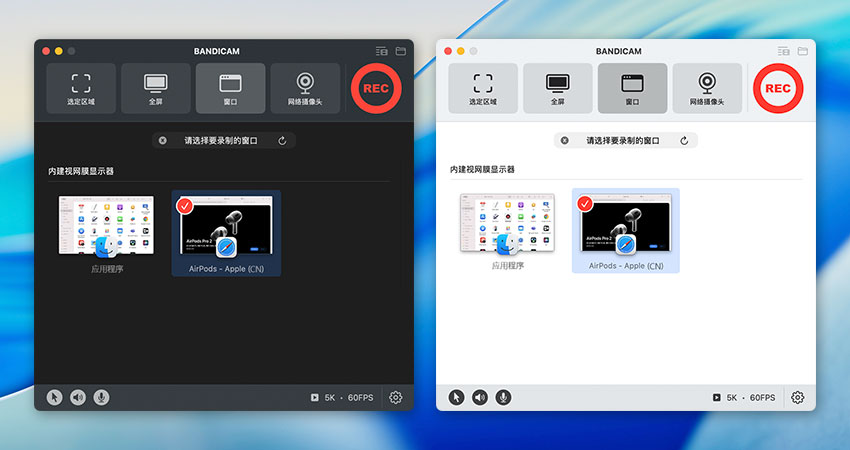This screenshot has height=450, width=850.
Task: Open settings gear in dark window
Action: (396, 397)
